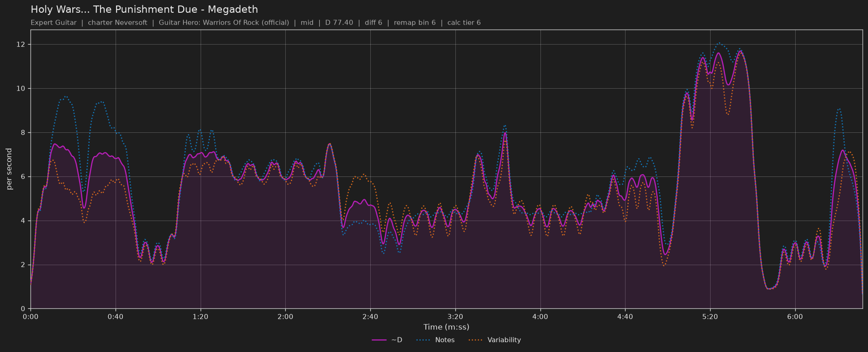Click the 3:20 x-axis tick label
This screenshot has width=868, height=352.
(x=455, y=317)
